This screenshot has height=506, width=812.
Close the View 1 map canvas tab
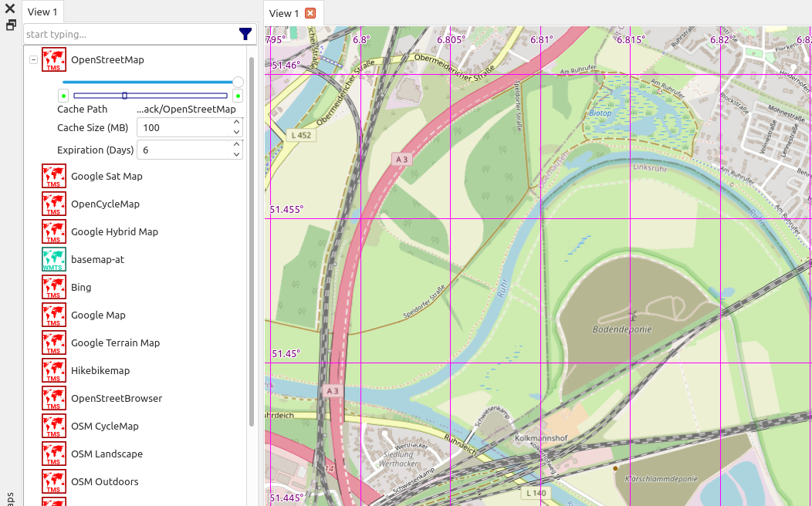310,13
